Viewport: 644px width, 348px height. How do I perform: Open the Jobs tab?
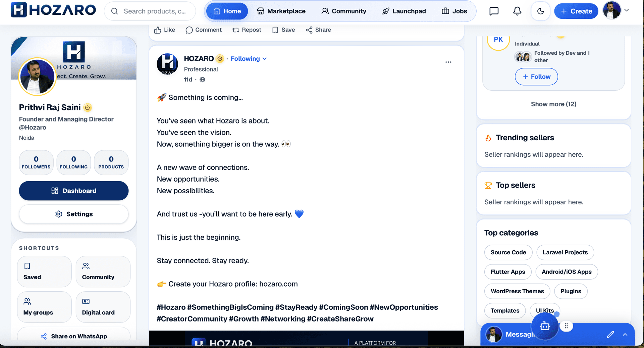coord(454,11)
